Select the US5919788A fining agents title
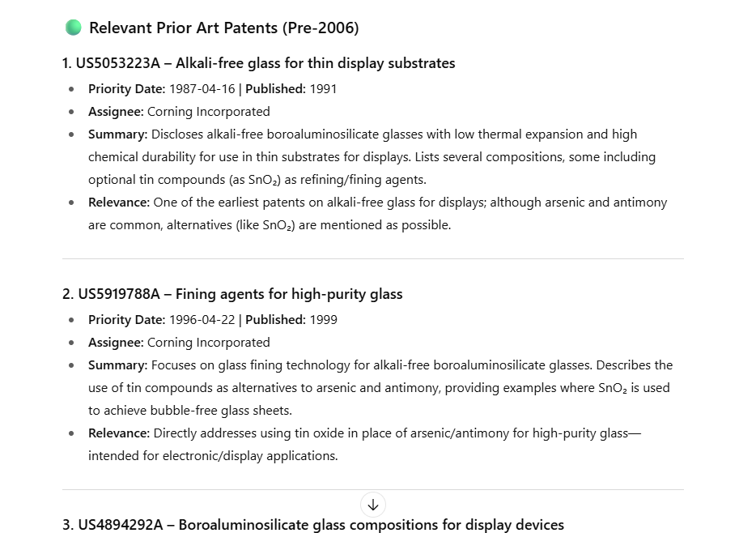Viewport: 756px width, 533px height. coord(232,294)
